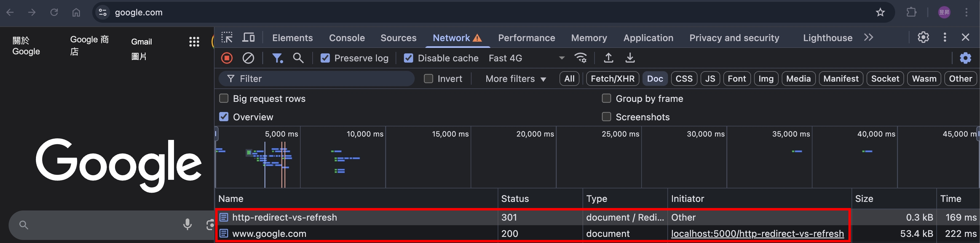Open initiator link localhost:5000/http-redirect-vs-refresh

[757, 233]
